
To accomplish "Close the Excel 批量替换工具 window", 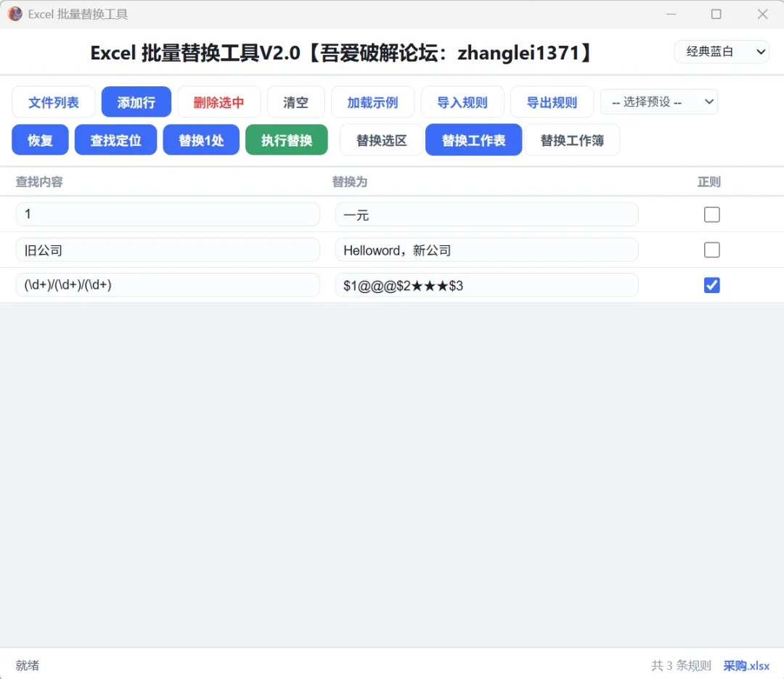I will [762, 14].
